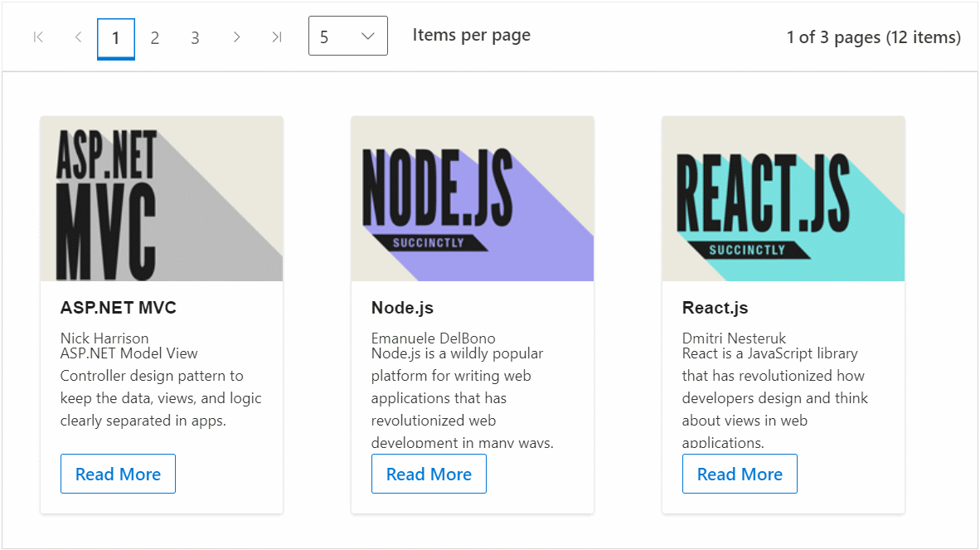Viewport: 980px width, 550px height.
Task: Go to the first page icon
Action: pyautogui.click(x=38, y=37)
